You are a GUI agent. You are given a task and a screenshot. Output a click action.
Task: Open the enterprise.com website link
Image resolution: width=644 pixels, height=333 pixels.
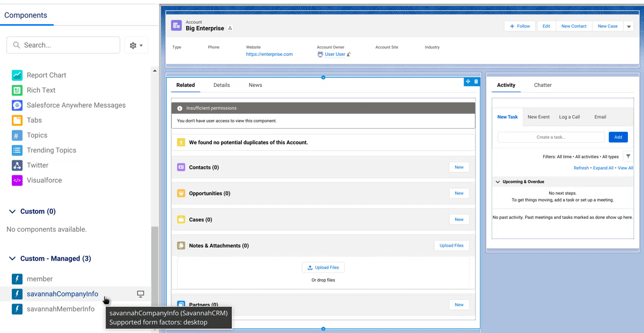[269, 54]
